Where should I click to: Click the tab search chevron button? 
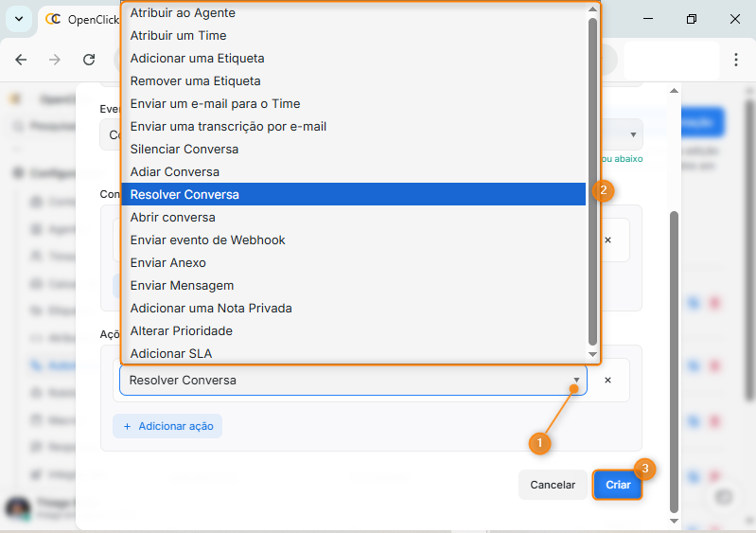pos(18,19)
